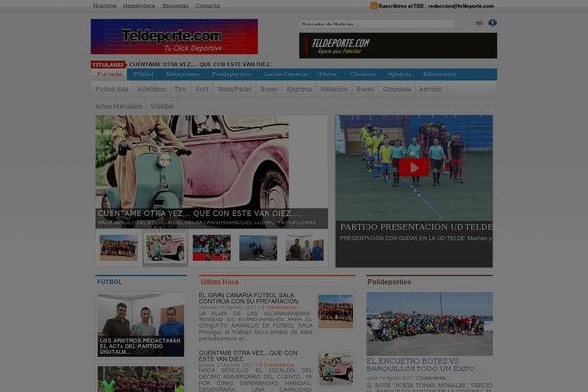This screenshot has width=588, height=392.
Task: Select the red sports action slider thumbnail
Action: point(212,248)
